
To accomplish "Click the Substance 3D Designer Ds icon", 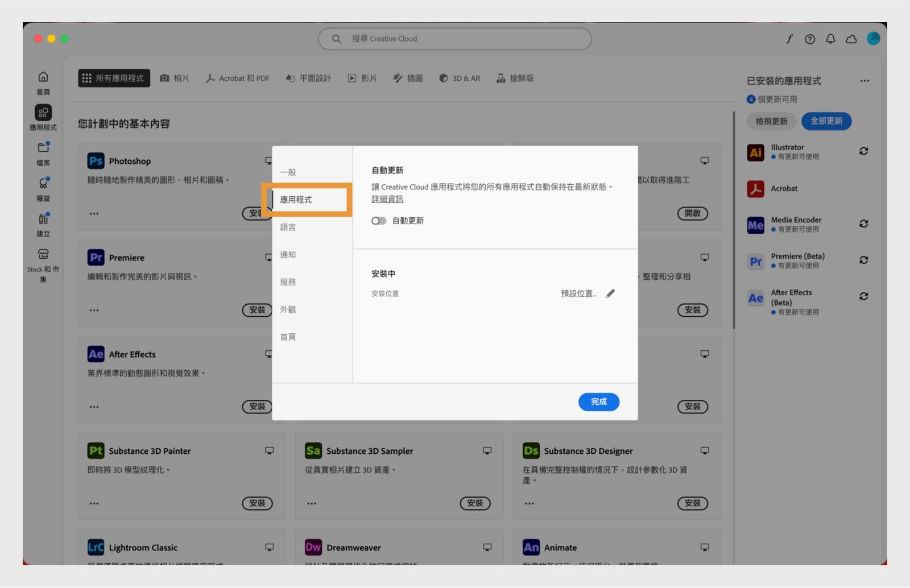I will coord(531,451).
